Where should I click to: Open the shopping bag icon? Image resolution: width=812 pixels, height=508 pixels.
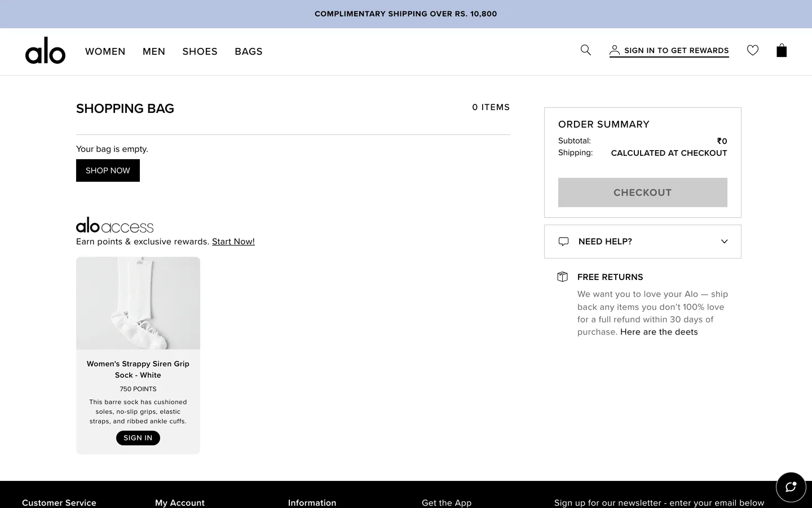782,50
